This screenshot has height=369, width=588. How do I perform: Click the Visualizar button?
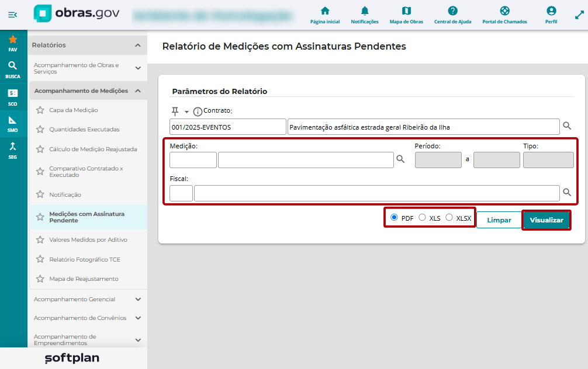(547, 220)
